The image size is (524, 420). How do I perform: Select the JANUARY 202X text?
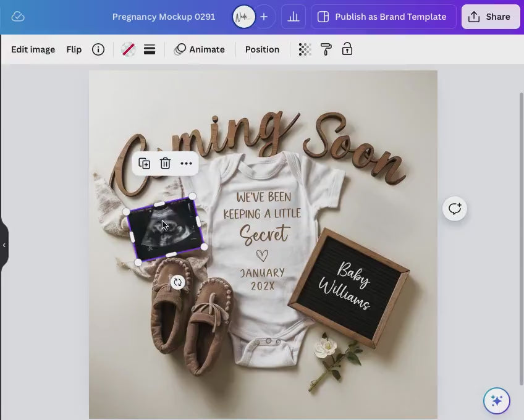[263, 279]
